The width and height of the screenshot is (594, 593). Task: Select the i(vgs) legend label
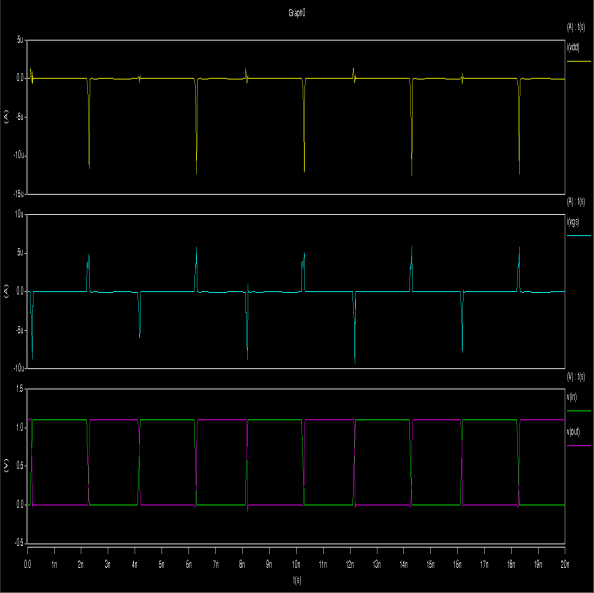point(573,222)
